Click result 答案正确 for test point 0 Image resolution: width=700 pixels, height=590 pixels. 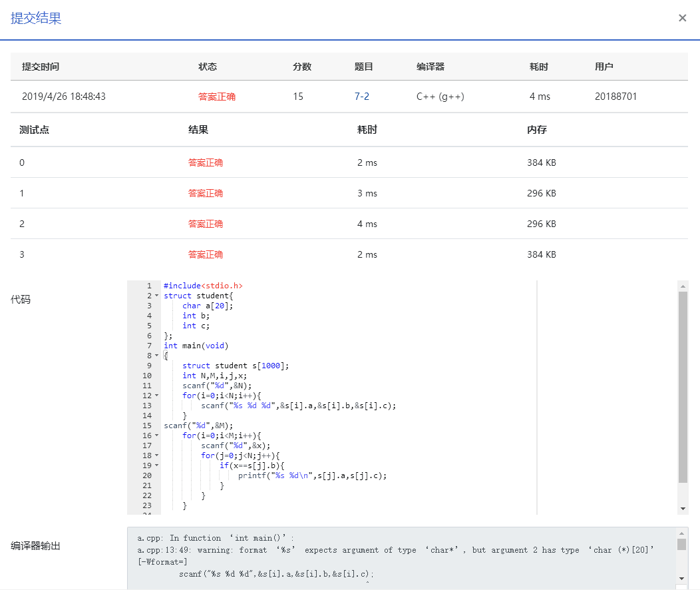[x=206, y=162]
